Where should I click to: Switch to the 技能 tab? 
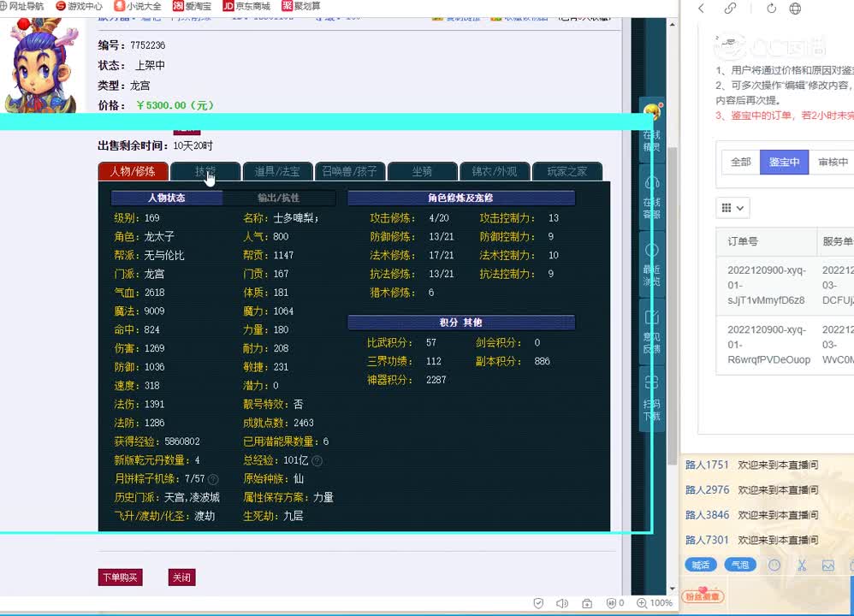pyautogui.click(x=205, y=171)
